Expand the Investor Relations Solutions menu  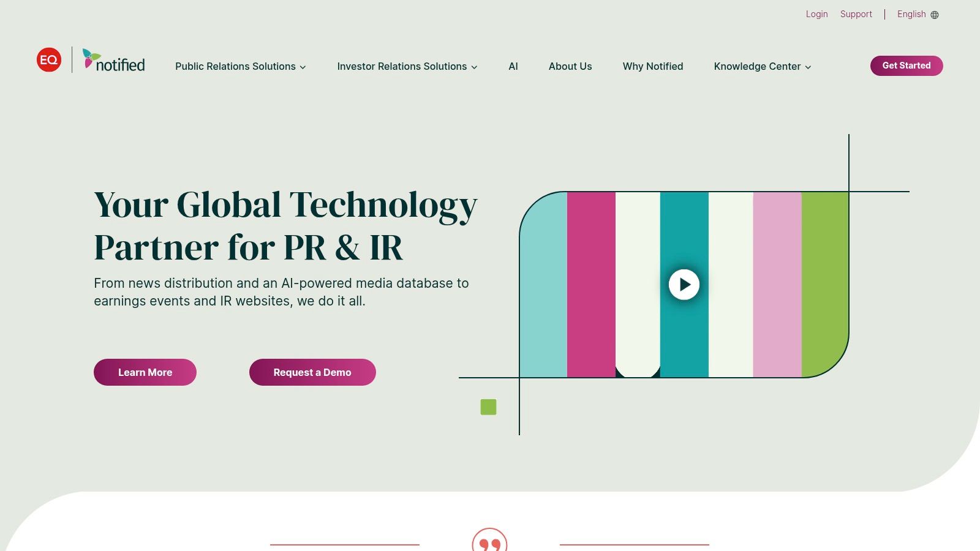click(x=407, y=66)
